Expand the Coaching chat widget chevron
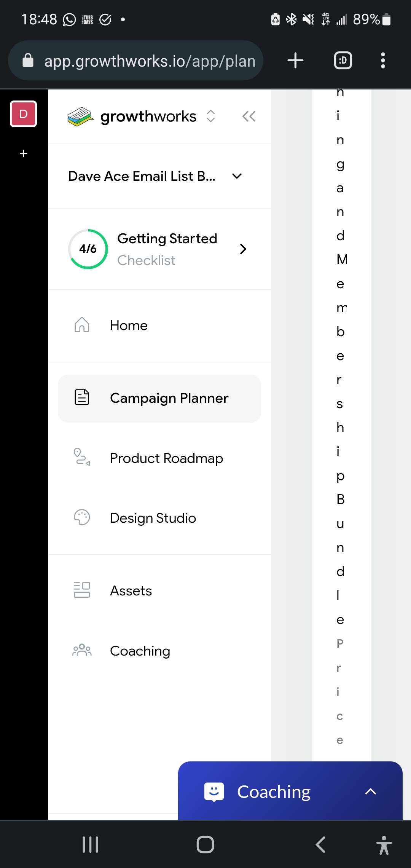This screenshot has width=411, height=868. [371, 792]
